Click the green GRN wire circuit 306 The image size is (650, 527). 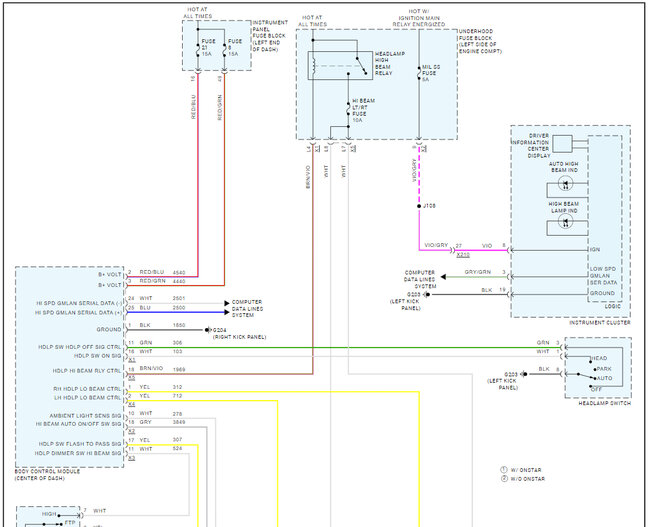tap(344, 347)
